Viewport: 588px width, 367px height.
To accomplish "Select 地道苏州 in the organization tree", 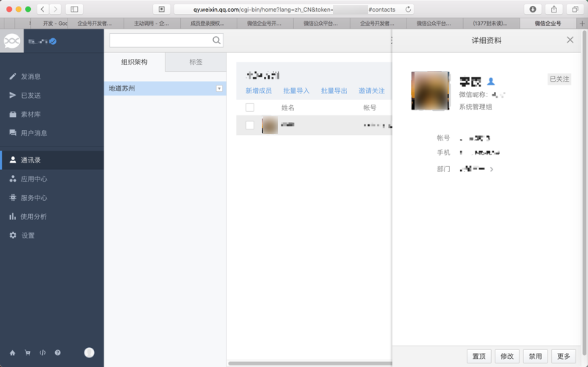I will [165, 88].
